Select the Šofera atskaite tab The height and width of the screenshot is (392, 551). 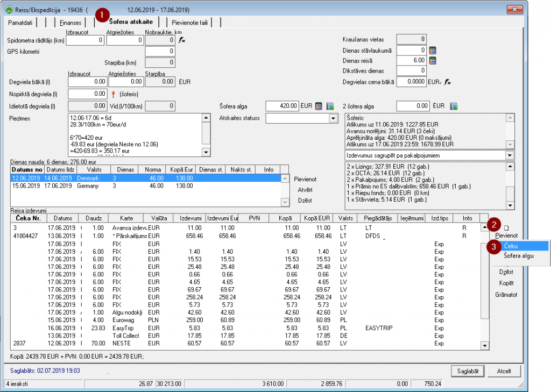click(x=131, y=22)
